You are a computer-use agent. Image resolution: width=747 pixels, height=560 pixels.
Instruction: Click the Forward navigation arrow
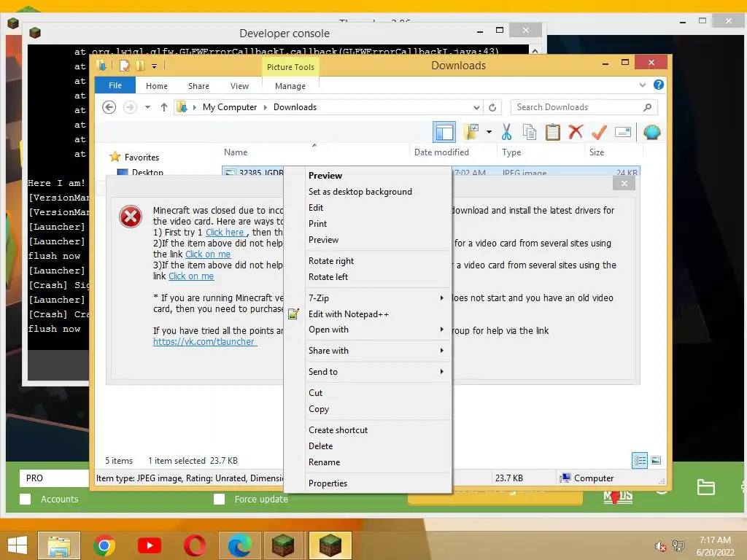130,107
